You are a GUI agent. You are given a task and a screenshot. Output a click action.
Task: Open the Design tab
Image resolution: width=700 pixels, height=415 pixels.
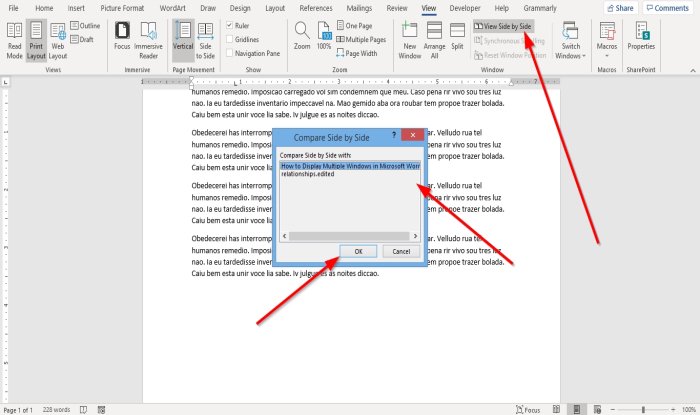[240, 8]
